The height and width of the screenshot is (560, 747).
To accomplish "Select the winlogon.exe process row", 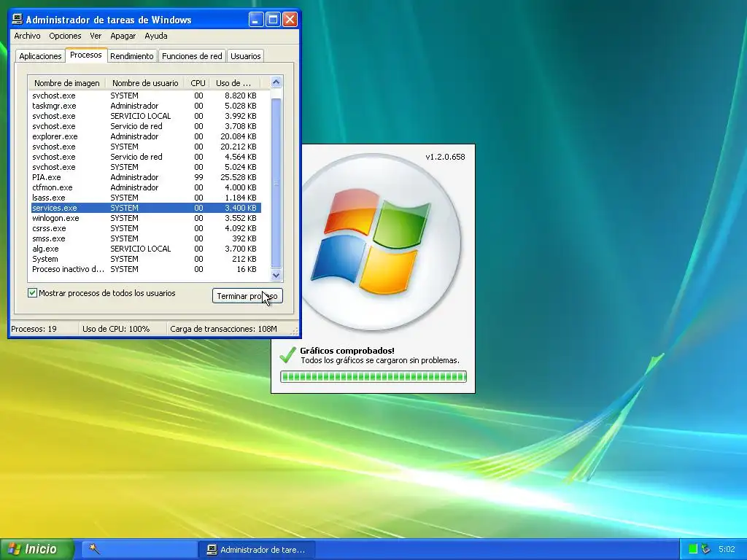I will tap(145, 218).
